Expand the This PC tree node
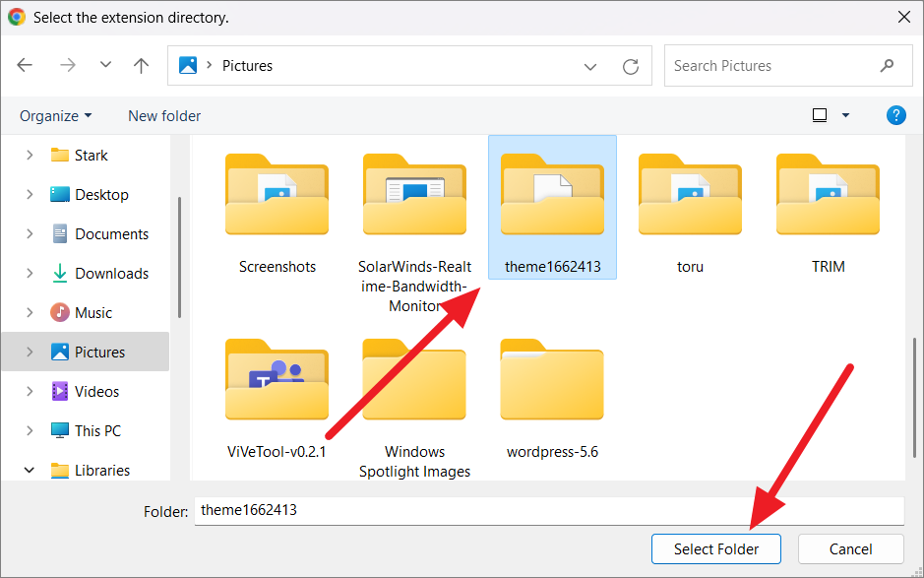Image resolution: width=924 pixels, height=578 pixels. (30, 431)
